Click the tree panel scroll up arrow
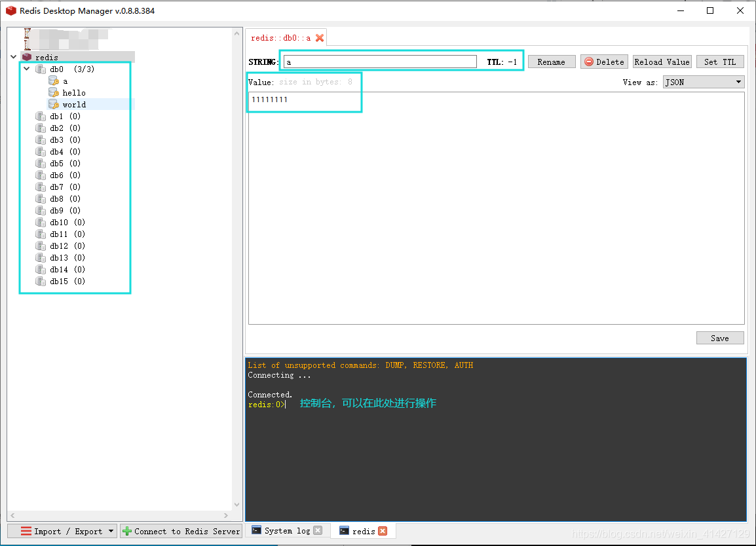This screenshot has height=546, width=756. [236, 34]
